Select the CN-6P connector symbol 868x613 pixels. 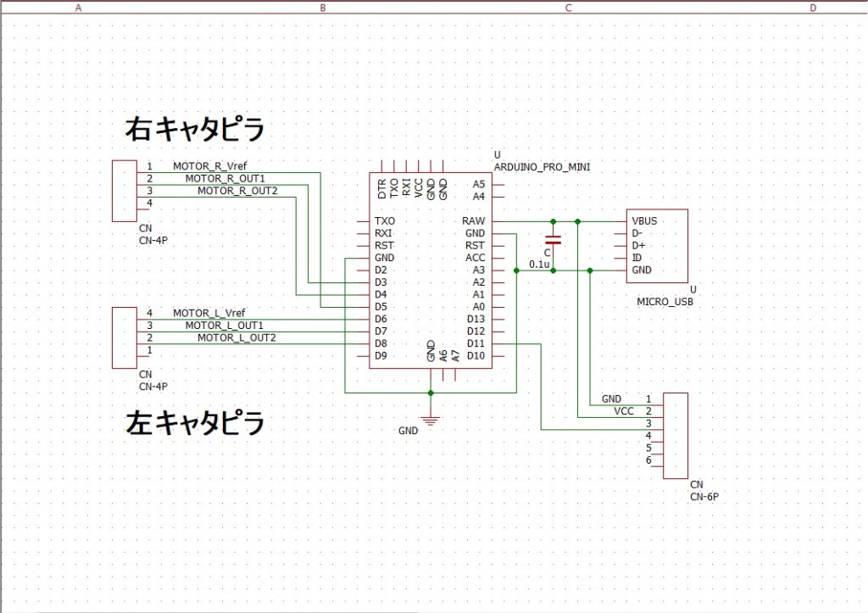point(676,434)
